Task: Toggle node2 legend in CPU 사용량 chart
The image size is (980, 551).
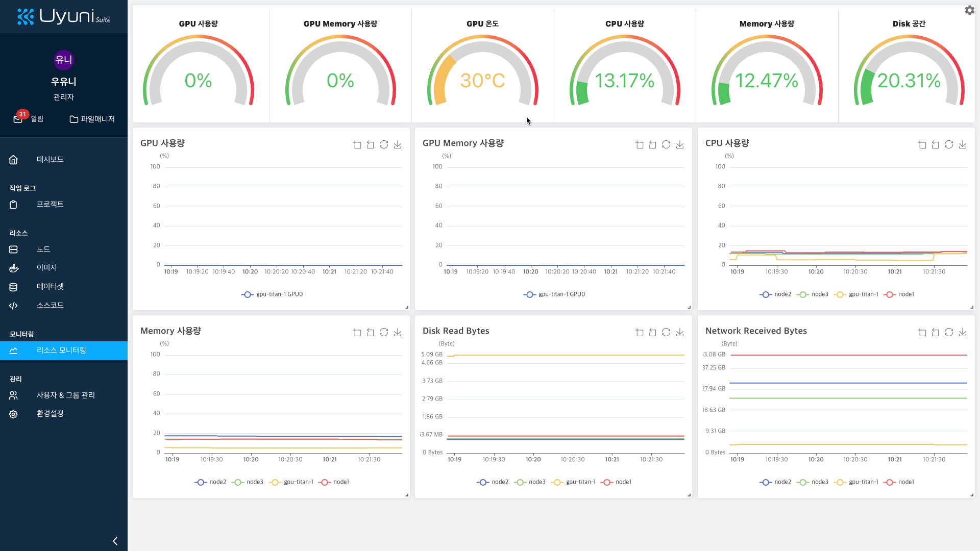Action: tap(775, 294)
